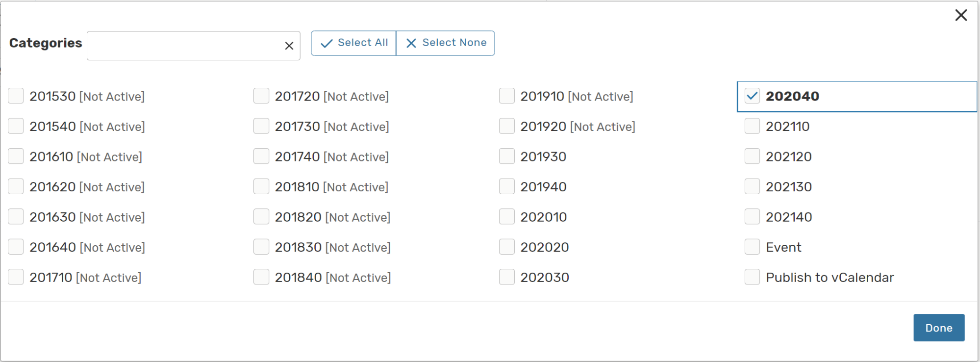980x362 pixels.
Task: Uncheck the 202040 category
Action: [x=752, y=96]
